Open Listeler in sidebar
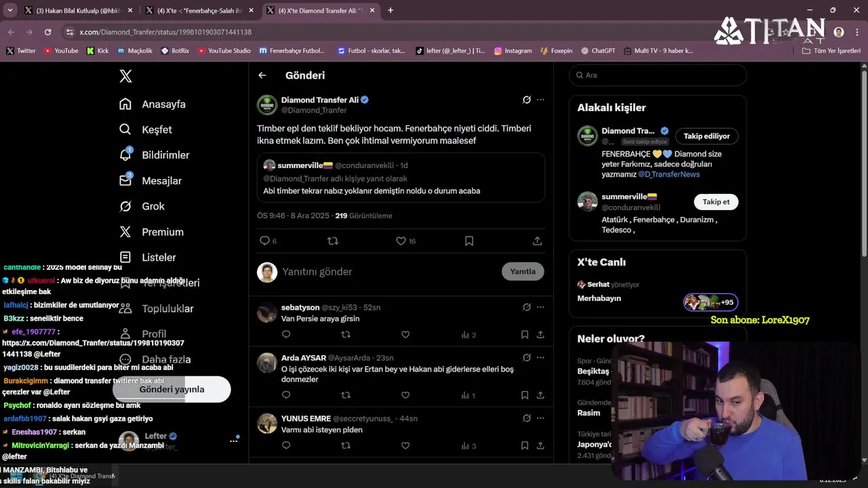868x488 pixels. (148, 258)
